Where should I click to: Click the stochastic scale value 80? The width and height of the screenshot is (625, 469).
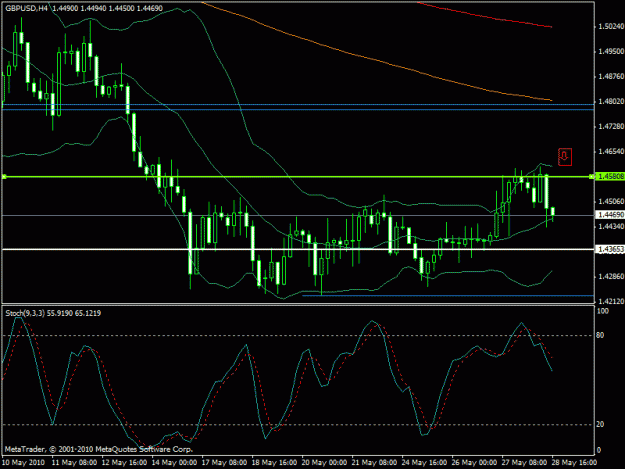point(600,336)
